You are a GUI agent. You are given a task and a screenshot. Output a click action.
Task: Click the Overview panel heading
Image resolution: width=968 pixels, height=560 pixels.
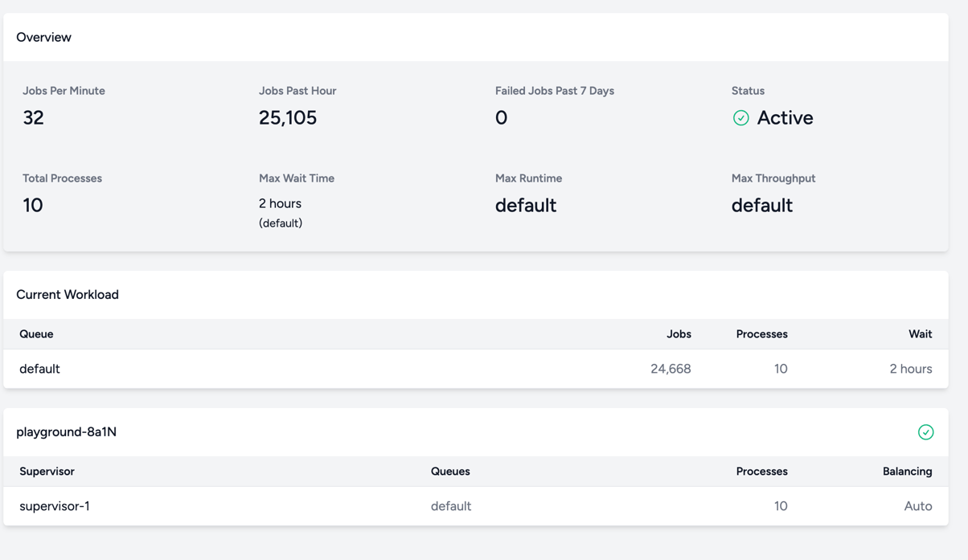coord(43,37)
